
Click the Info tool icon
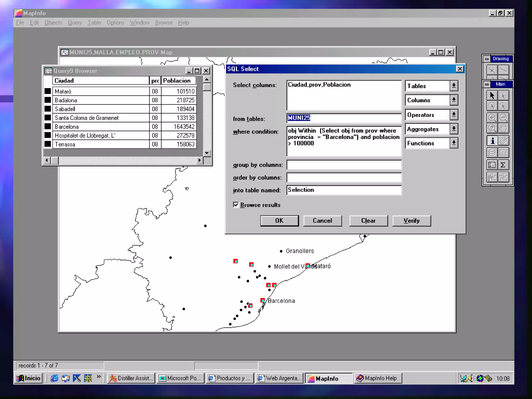pyautogui.click(x=492, y=141)
